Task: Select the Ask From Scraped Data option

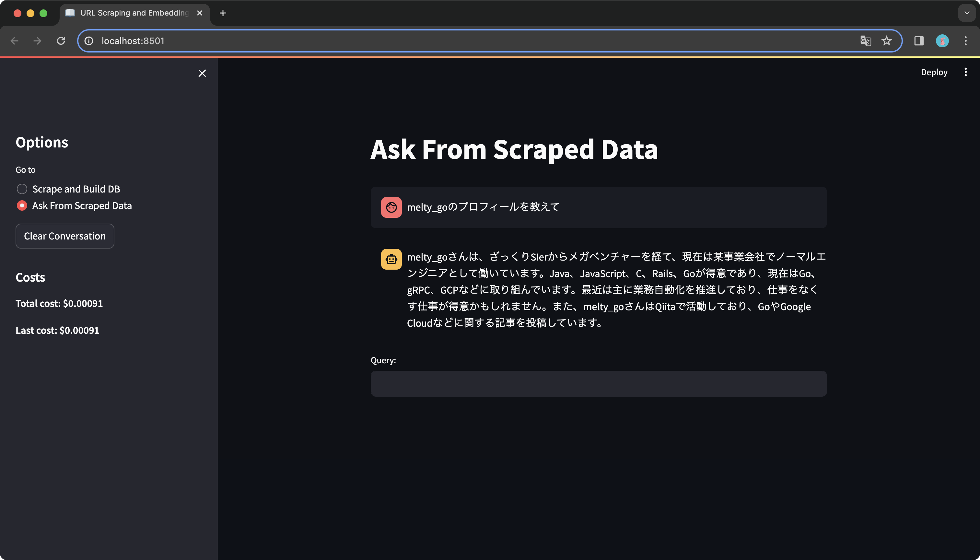Action: pyautogui.click(x=22, y=205)
